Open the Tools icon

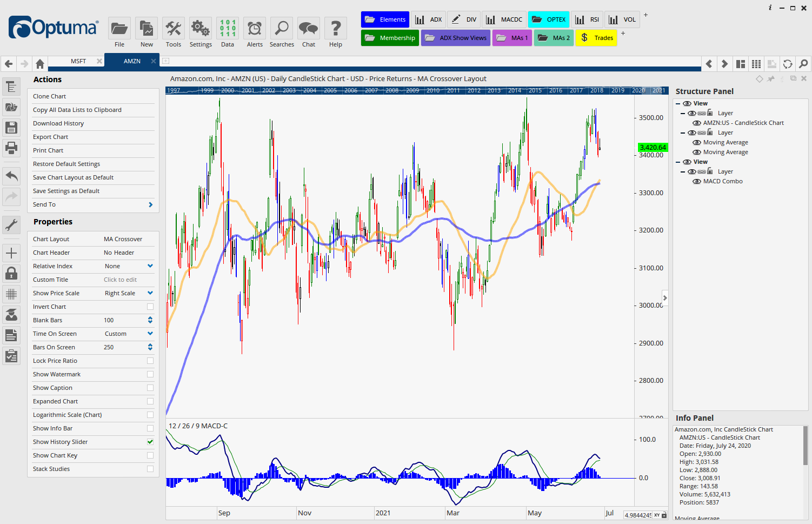tap(174, 28)
